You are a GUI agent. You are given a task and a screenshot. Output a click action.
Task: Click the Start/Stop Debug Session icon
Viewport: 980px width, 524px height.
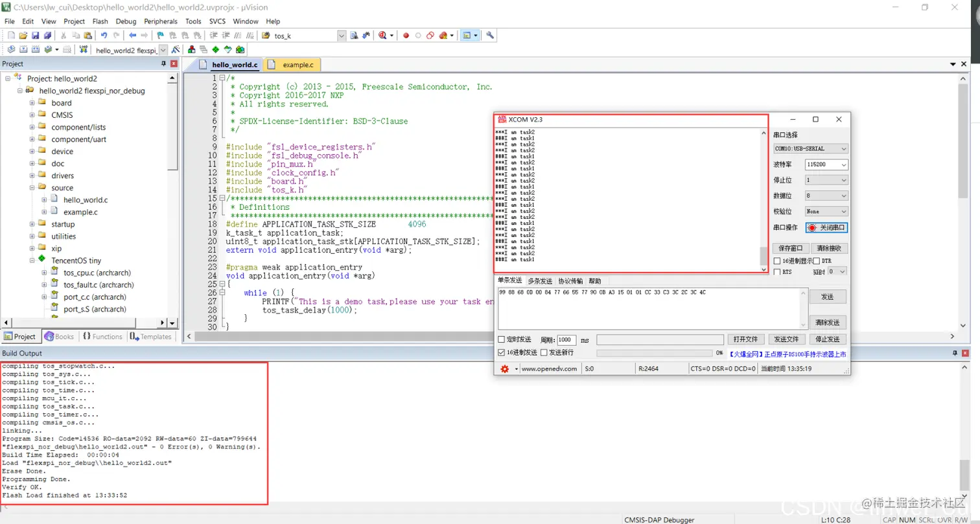[382, 36]
